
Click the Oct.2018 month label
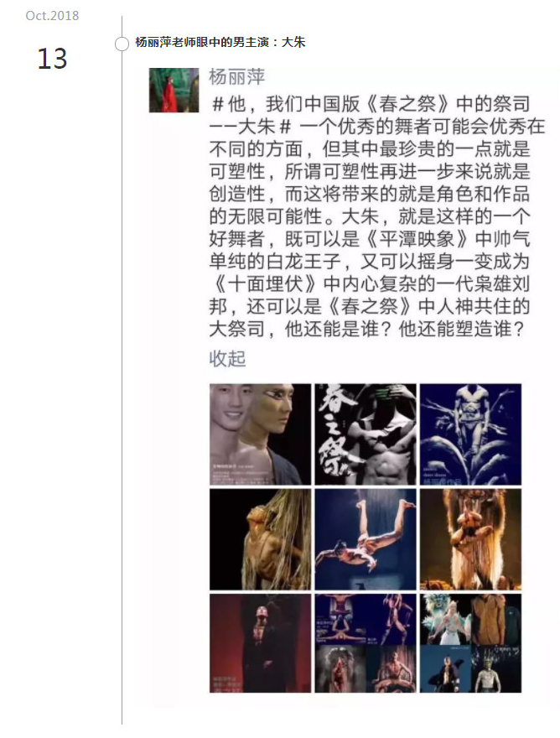52,16
